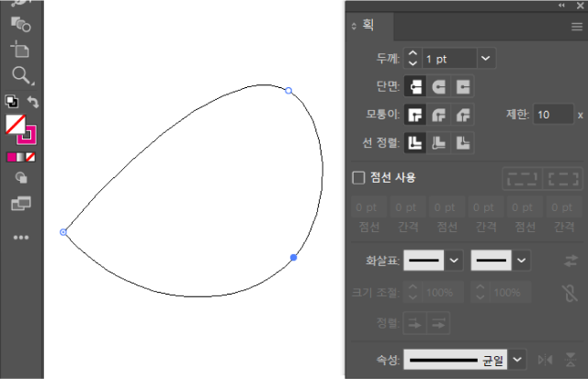Select the Zoom tool in the toolbar
Screen dimensions: 588x379
pyautogui.click(x=20, y=75)
